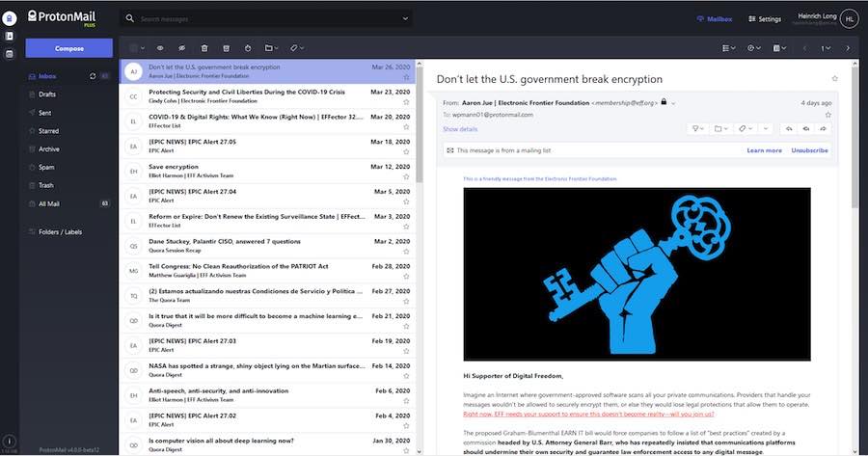Click the ProtonMail Plus logo
Screen dimensions: 868x456
(62, 17)
